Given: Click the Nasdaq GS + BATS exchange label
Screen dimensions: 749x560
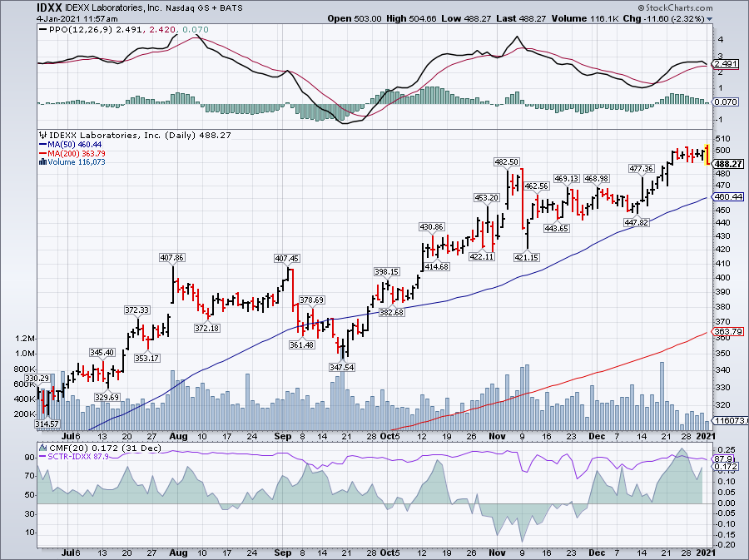Looking at the screenshot, I should coord(204,8).
